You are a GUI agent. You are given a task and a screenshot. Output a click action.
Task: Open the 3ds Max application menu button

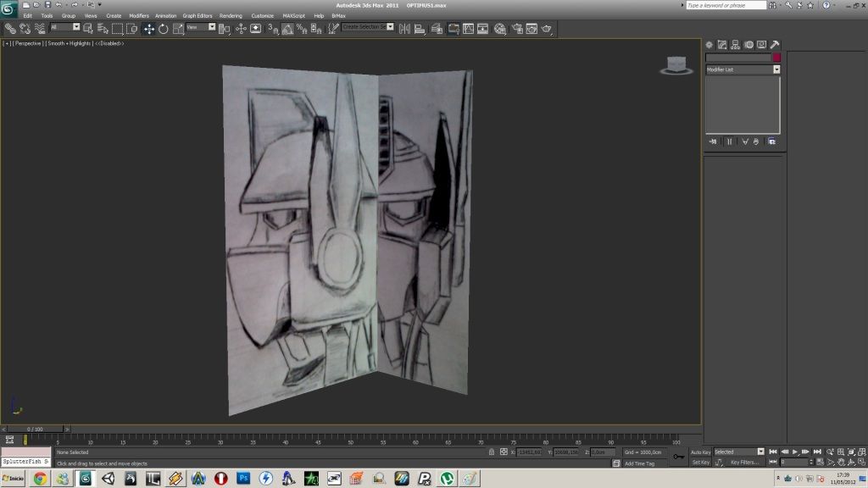coord(8,8)
